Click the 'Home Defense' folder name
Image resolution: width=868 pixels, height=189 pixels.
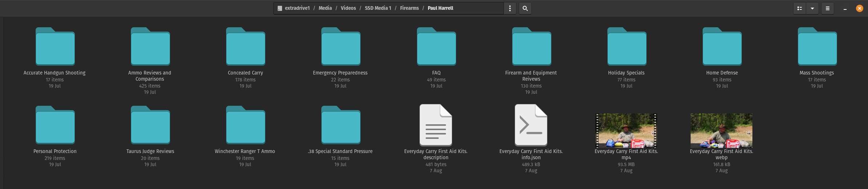pyautogui.click(x=722, y=73)
